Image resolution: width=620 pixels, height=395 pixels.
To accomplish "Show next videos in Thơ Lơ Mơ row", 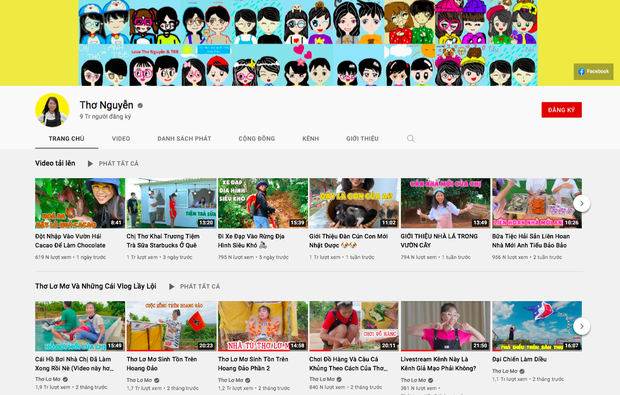I will pos(582,326).
